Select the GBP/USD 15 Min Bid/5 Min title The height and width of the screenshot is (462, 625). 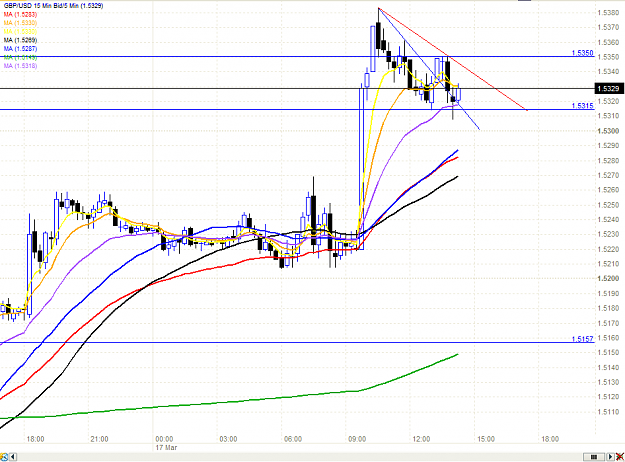coord(53,6)
